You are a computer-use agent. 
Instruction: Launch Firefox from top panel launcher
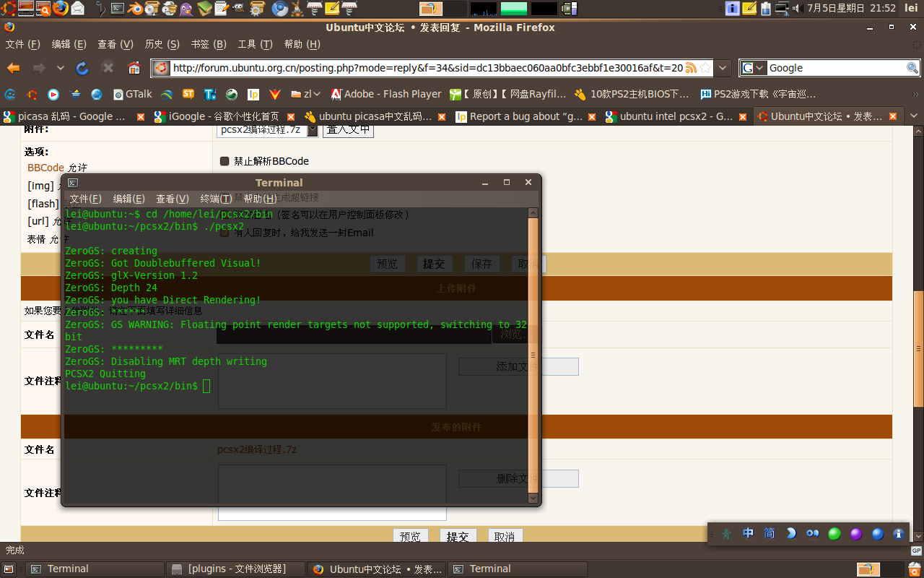pyautogui.click(x=60, y=9)
